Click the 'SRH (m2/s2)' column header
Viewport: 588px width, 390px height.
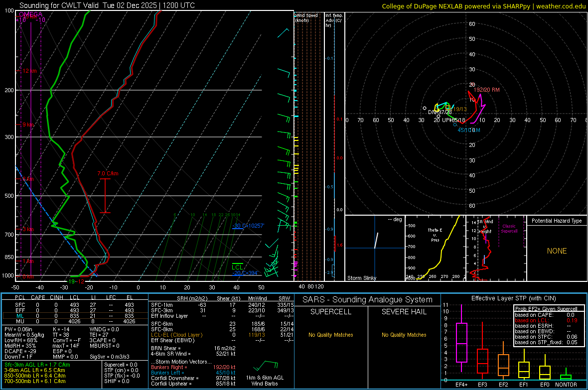click(192, 298)
